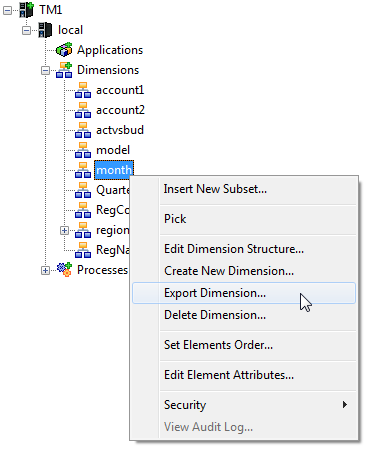Collapse the Dimensions tree node
Viewport: 379px width, 456px height.
45,70
